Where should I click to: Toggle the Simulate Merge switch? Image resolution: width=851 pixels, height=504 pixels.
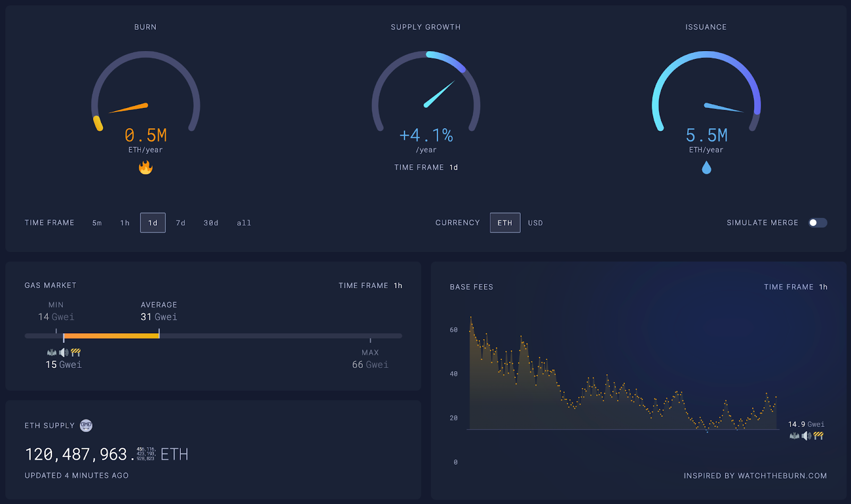coord(818,223)
